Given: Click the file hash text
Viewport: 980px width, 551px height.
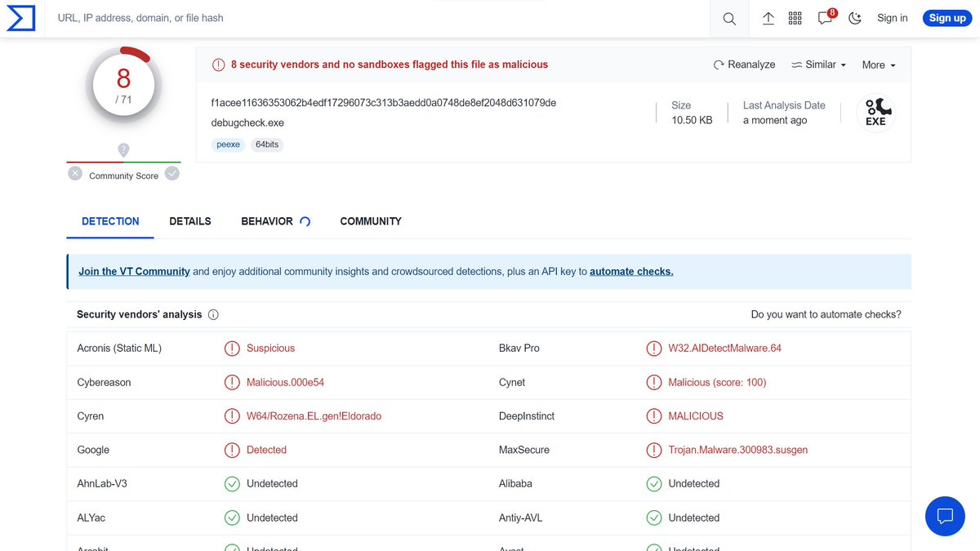Looking at the screenshot, I should (384, 103).
